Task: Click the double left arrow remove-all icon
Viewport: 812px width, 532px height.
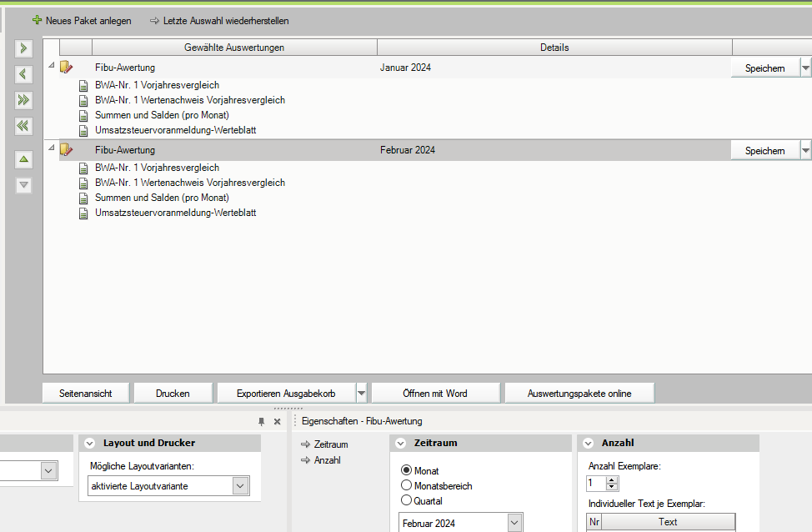Action: (x=24, y=126)
